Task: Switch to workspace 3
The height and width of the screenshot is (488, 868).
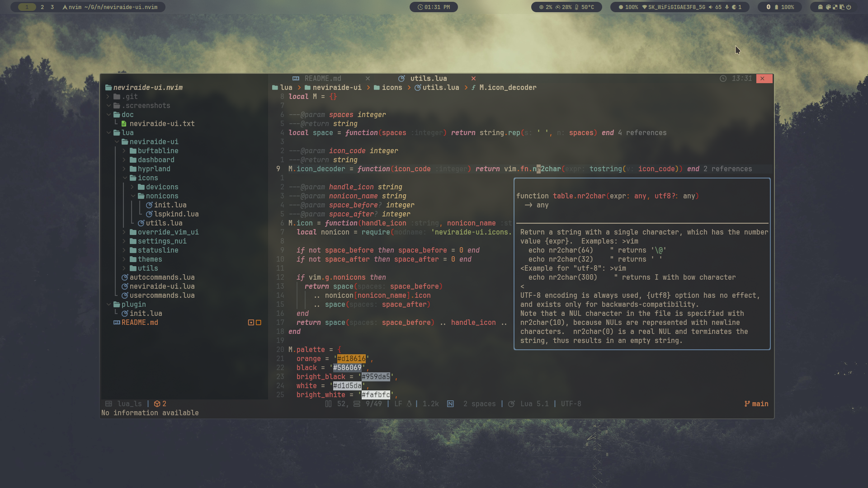Action: tap(52, 7)
